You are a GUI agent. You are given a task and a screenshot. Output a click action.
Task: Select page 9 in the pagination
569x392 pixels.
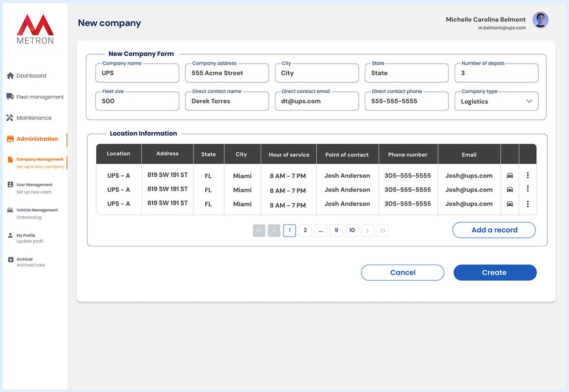[x=336, y=230]
